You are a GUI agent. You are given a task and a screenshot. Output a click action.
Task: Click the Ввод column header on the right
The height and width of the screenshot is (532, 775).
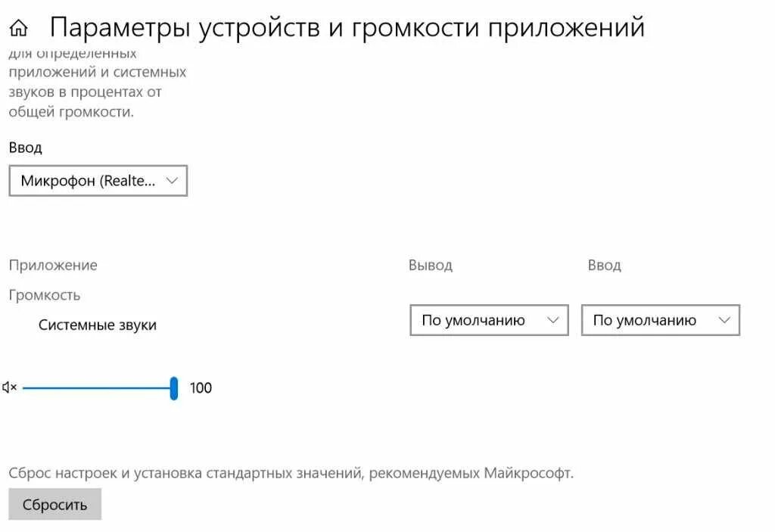tap(605, 266)
